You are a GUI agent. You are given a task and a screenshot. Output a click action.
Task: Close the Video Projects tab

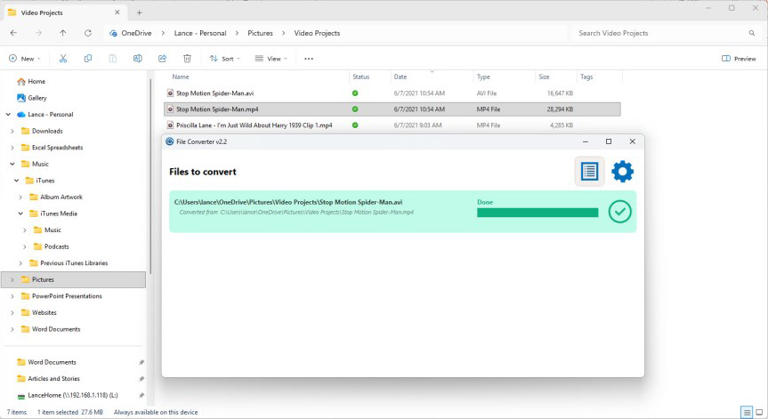(117, 12)
